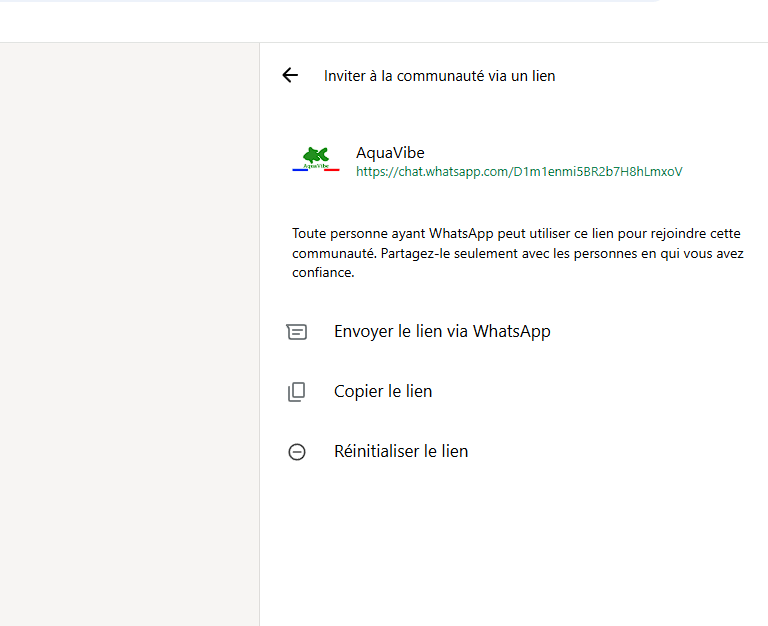Click the blue underline of the AquaVibe logo

300,170
